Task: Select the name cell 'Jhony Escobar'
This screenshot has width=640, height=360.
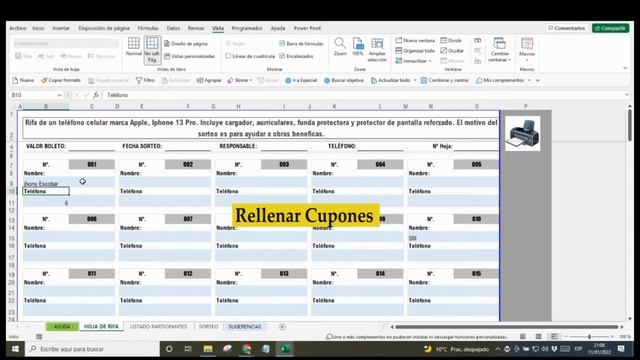Action: click(x=46, y=183)
